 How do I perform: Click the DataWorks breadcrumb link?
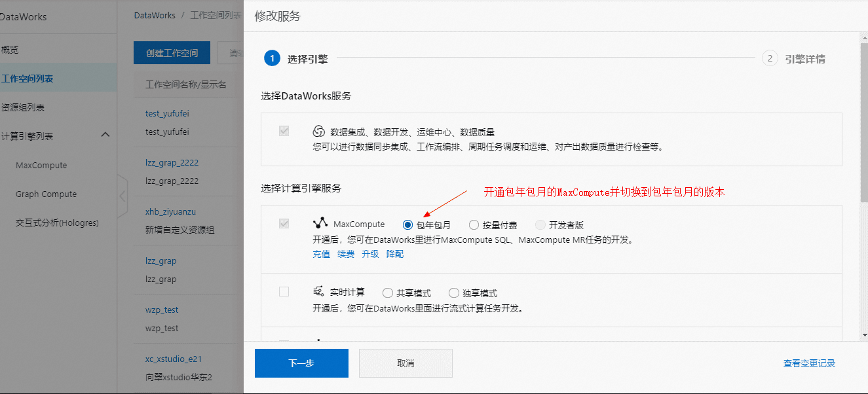pyautogui.click(x=154, y=14)
